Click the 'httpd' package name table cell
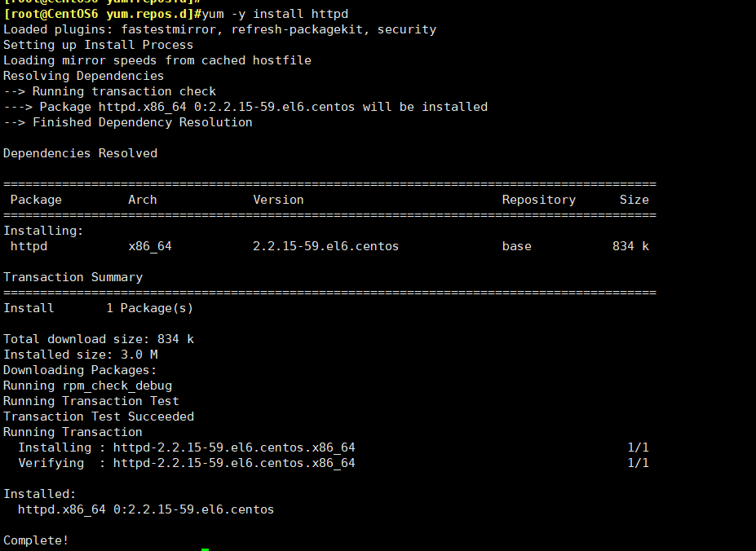Image resolution: width=756 pixels, height=551 pixels. click(29, 246)
